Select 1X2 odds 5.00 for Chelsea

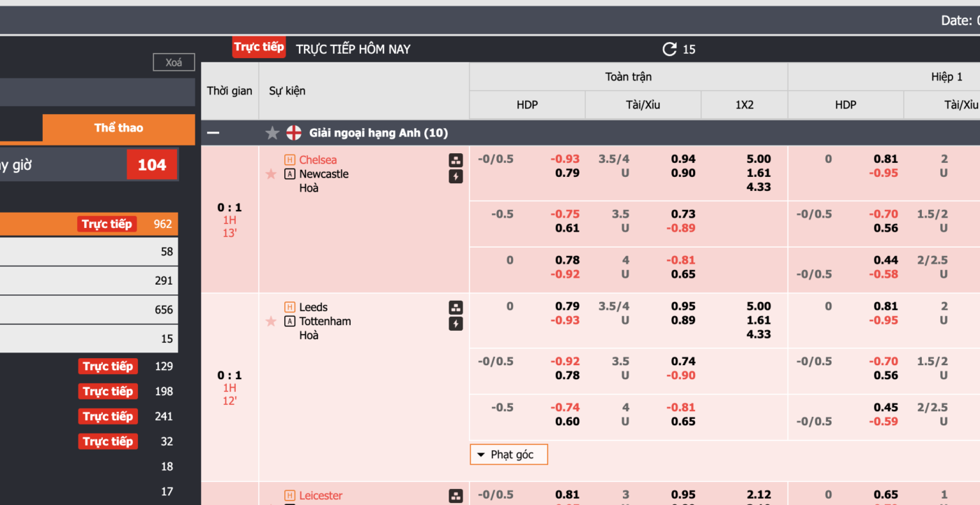759,159
